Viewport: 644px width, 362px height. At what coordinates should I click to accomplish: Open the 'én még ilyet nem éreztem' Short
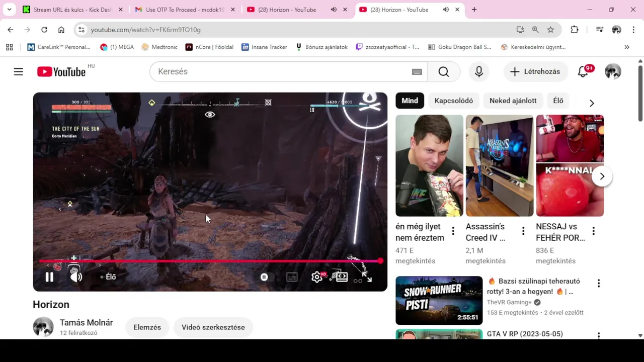[429, 166]
